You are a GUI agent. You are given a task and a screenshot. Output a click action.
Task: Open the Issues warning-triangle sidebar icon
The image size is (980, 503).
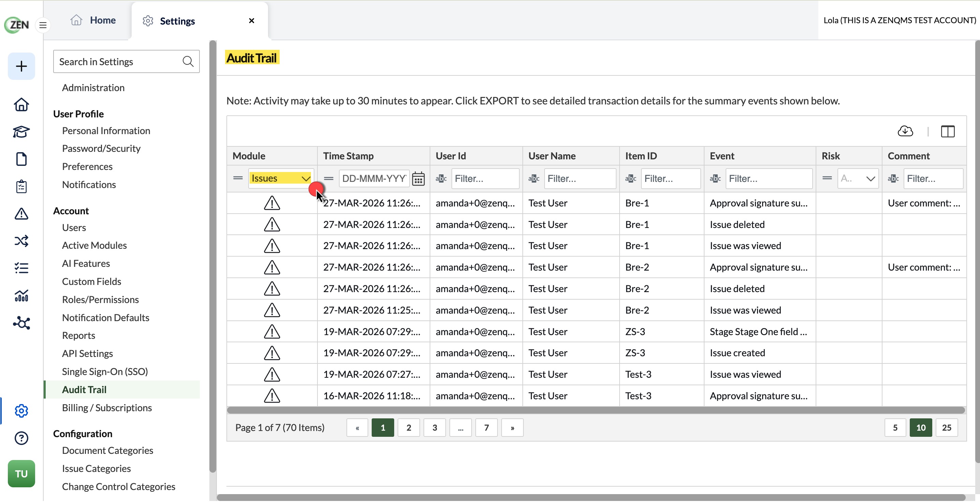pyautogui.click(x=21, y=214)
